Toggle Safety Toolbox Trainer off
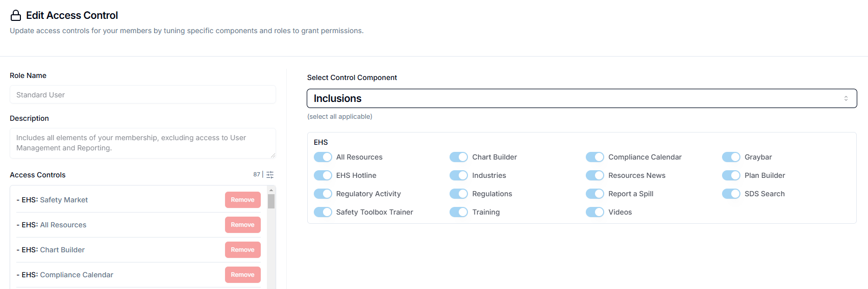The height and width of the screenshot is (289, 868). pyautogui.click(x=323, y=212)
